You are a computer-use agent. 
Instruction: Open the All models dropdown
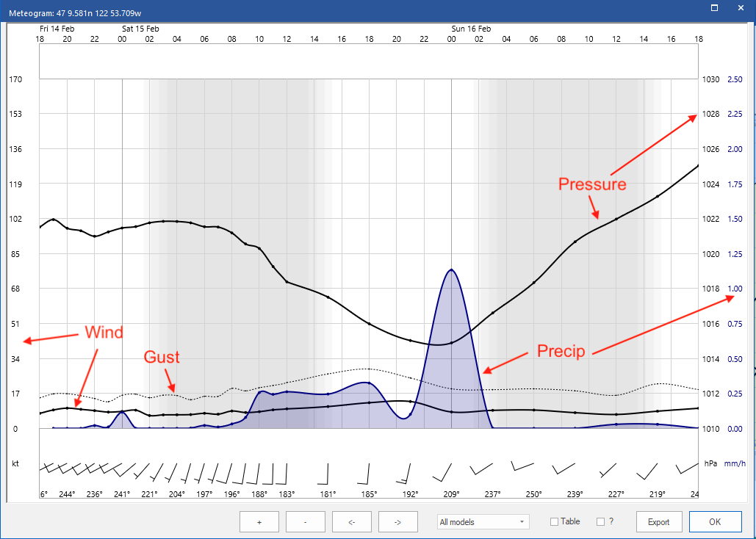click(483, 521)
